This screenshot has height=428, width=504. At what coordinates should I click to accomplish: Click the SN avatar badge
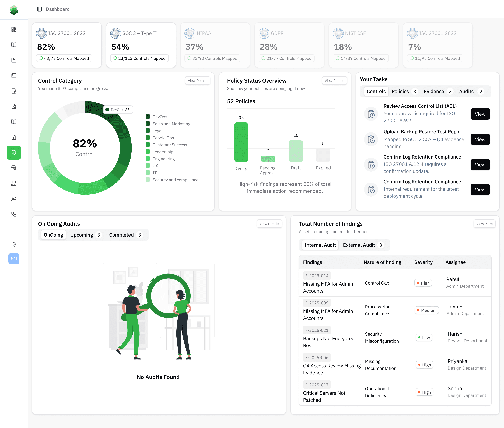[14, 259]
